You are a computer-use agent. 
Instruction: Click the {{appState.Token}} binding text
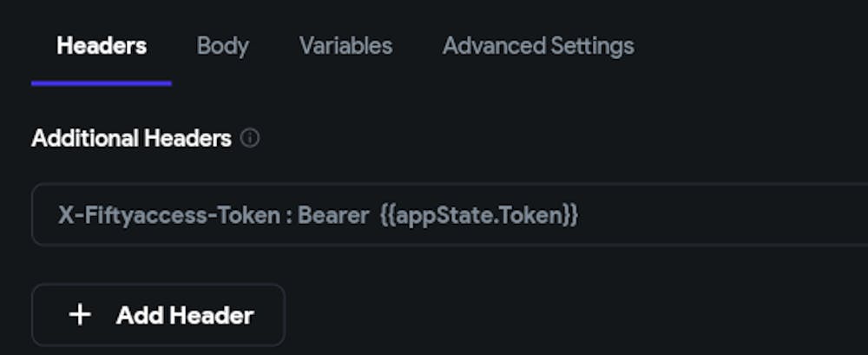click(x=479, y=215)
